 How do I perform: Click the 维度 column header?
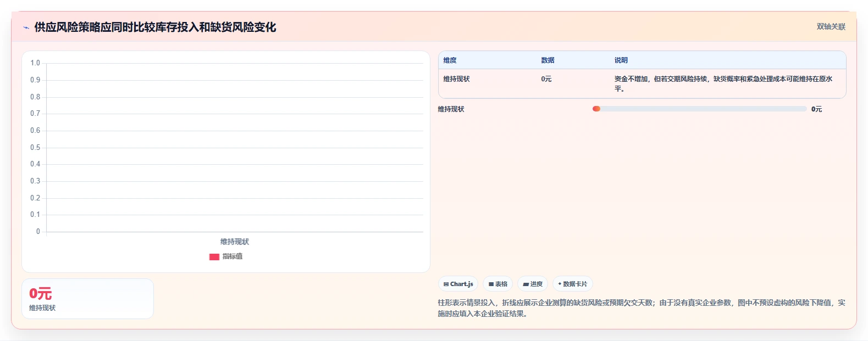[x=450, y=60]
